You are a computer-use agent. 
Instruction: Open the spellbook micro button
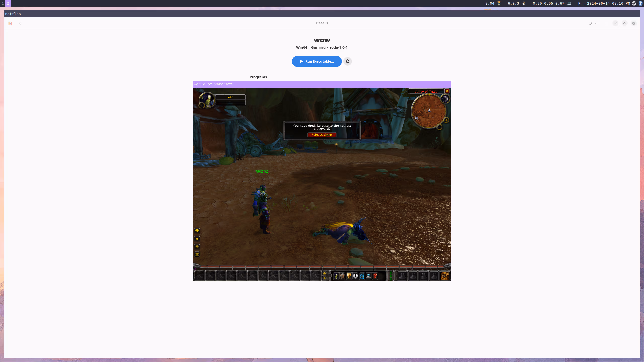[x=342, y=276]
